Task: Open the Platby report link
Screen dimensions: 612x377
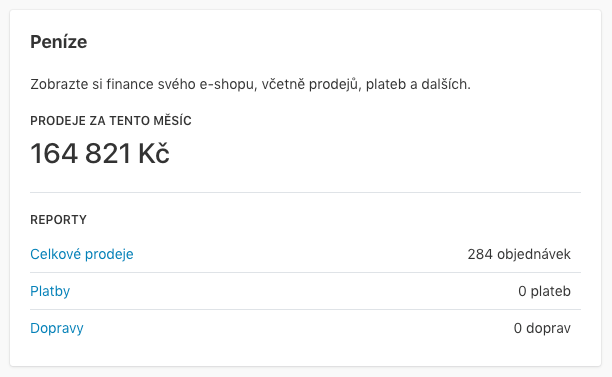Action: (x=50, y=291)
